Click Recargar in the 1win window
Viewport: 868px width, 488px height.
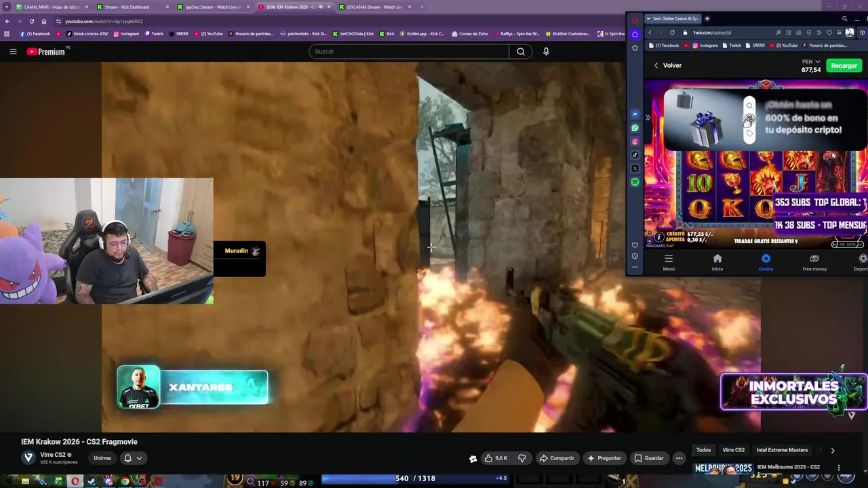[x=844, y=65]
